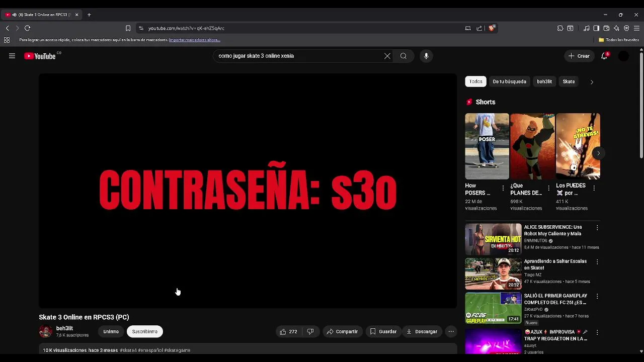Open AZUX IMPROVISA TRAP video
This screenshot has width=644, height=362.
tap(493, 341)
